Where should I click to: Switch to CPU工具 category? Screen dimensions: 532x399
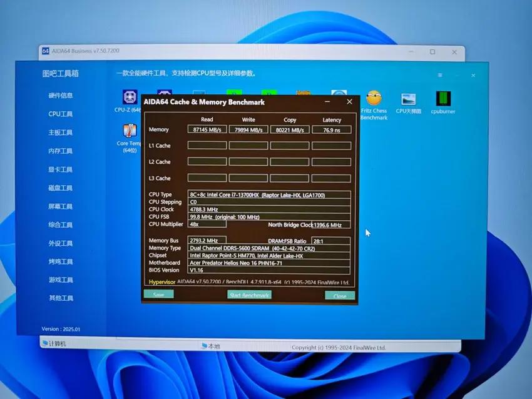click(x=60, y=114)
